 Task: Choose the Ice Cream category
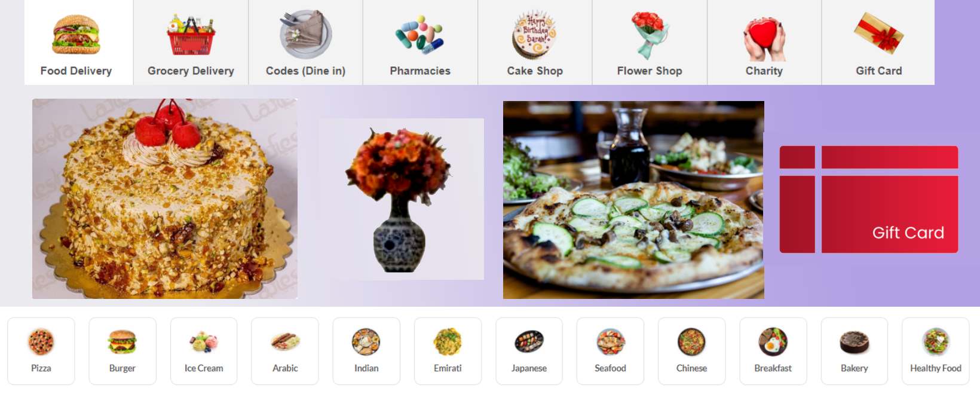coord(204,351)
